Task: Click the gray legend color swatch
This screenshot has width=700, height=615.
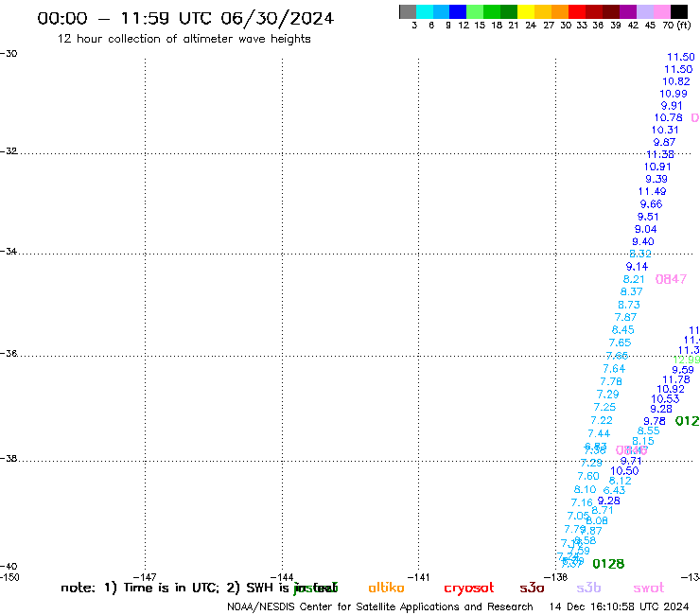Action: (408, 11)
